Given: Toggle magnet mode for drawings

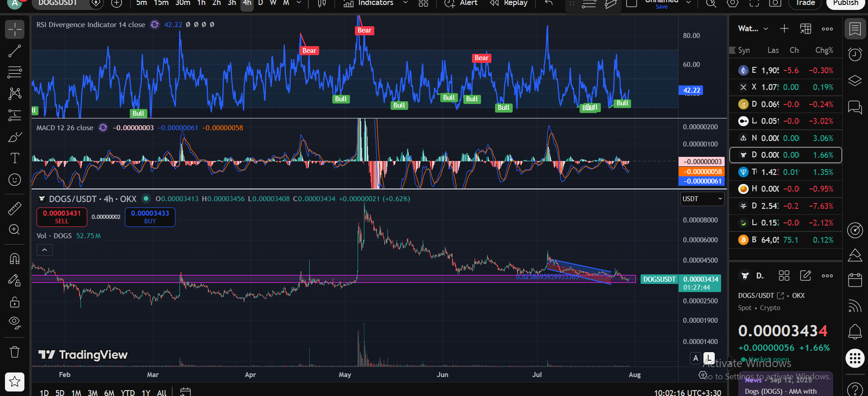Looking at the screenshot, I should (x=15, y=259).
